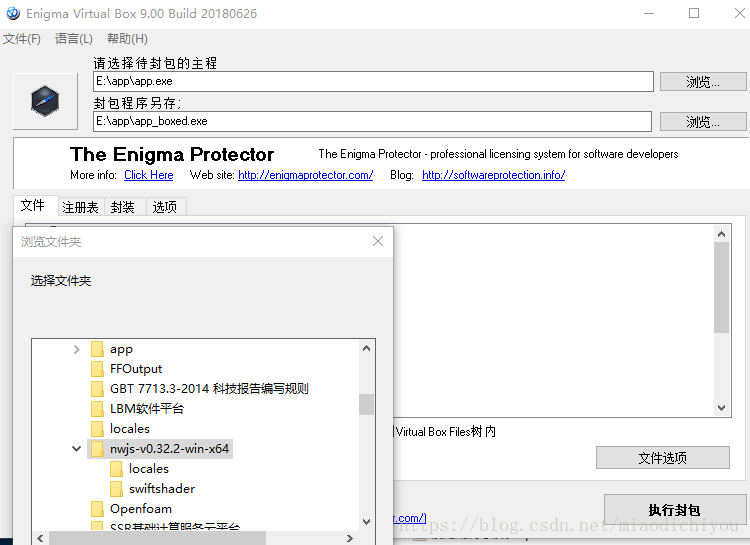Screen dimensions: 750x545
Task: Click the 执行封包 button
Action: [674, 510]
